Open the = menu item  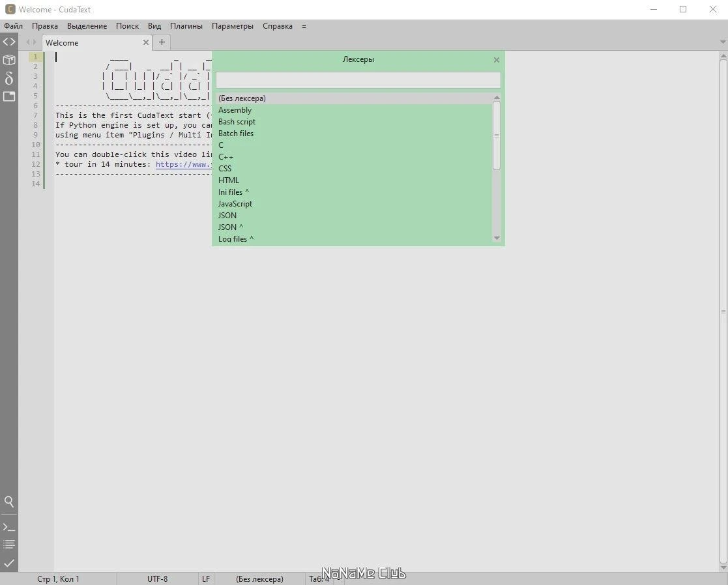pos(304,27)
